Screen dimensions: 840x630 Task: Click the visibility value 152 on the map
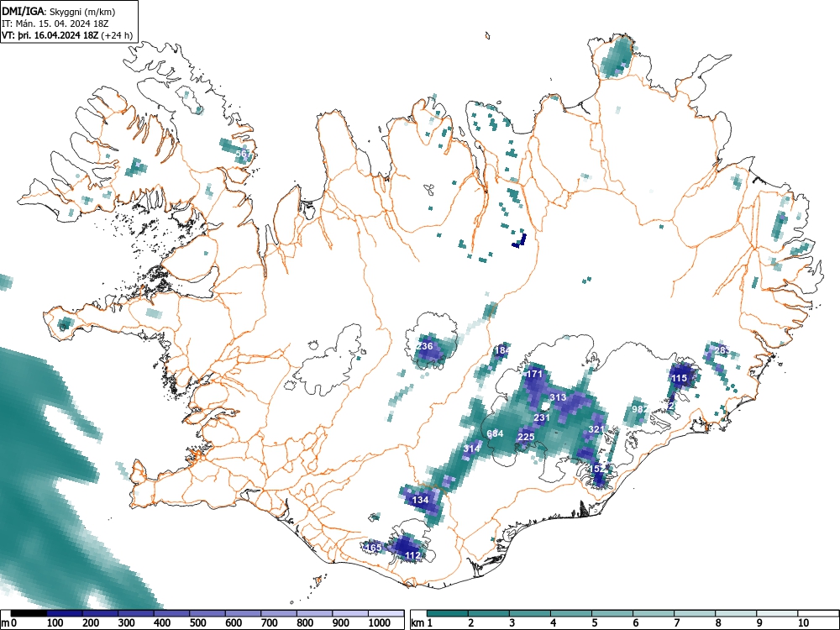point(596,469)
